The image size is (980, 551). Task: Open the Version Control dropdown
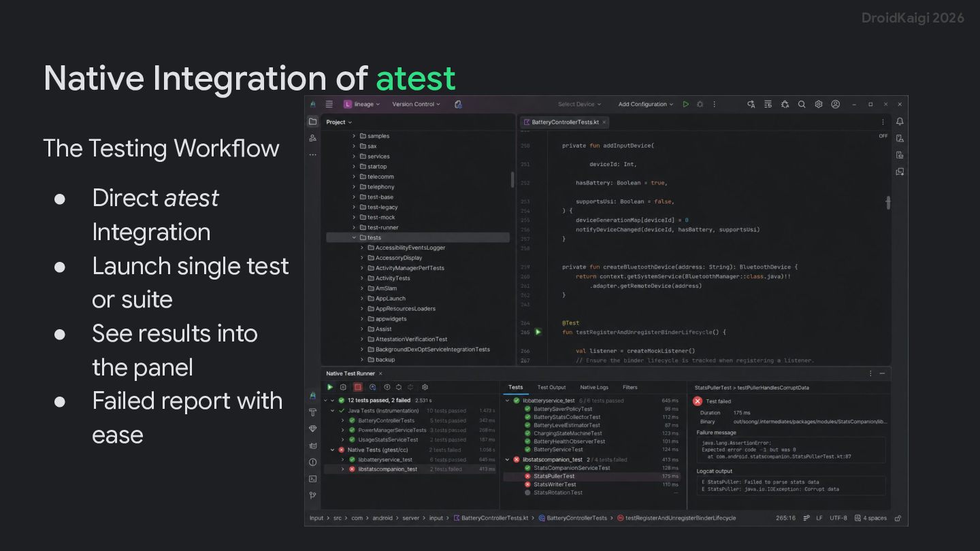(x=416, y=104)
